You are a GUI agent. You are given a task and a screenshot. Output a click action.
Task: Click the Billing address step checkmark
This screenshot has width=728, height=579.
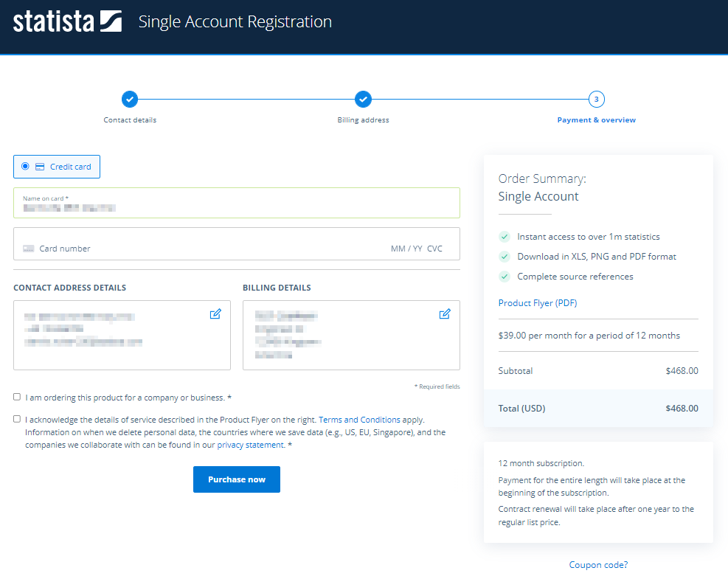tap(363, 99)
